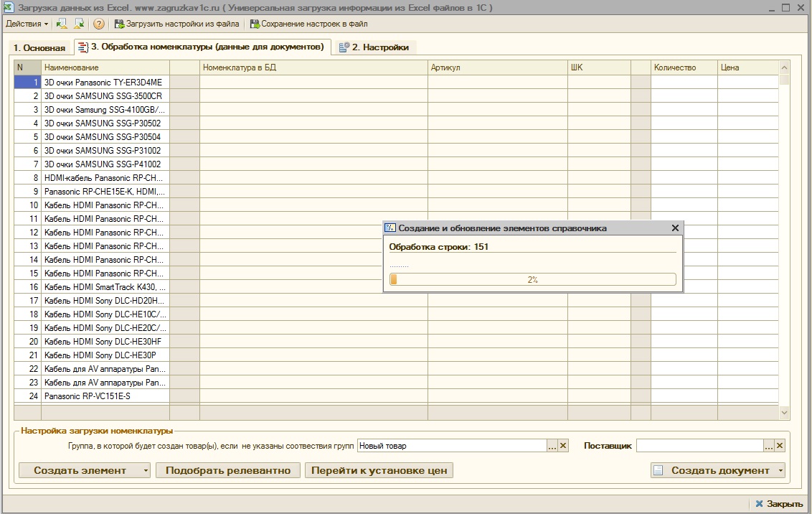Clear the Поставщик field with X
This screenshot has width=812, height=514.
click(780, 446)
